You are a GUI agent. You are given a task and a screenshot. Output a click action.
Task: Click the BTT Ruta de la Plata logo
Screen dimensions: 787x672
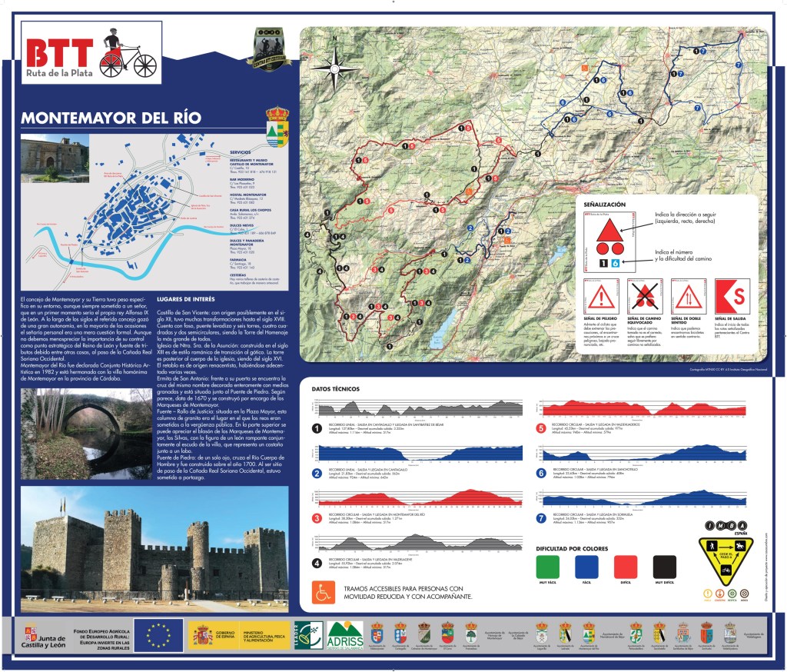pyautogui.click(x=92, y=53)
